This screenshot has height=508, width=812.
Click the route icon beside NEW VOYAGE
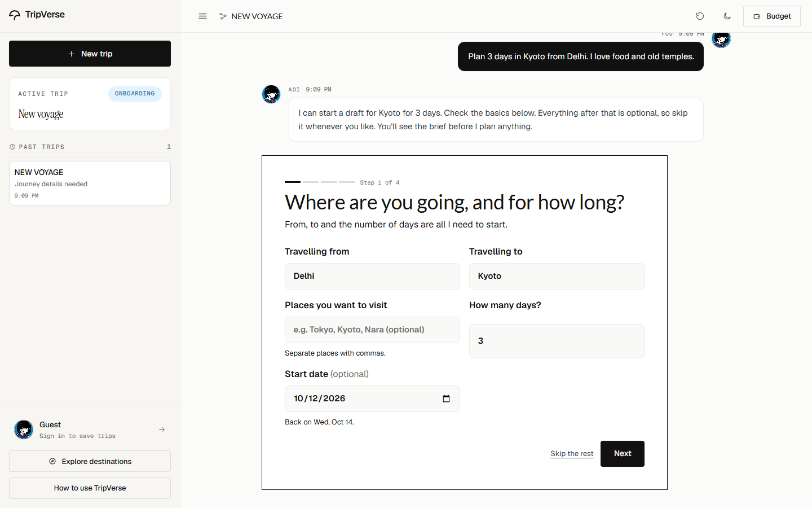click(x=223, y=16)
